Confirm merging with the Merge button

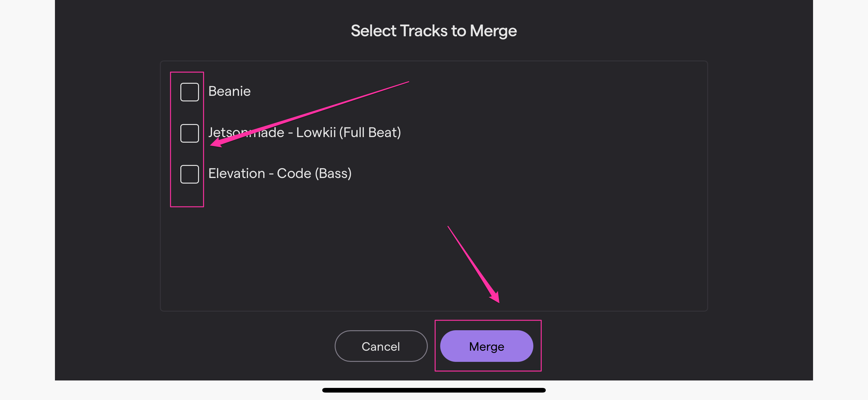coord(487,346)
